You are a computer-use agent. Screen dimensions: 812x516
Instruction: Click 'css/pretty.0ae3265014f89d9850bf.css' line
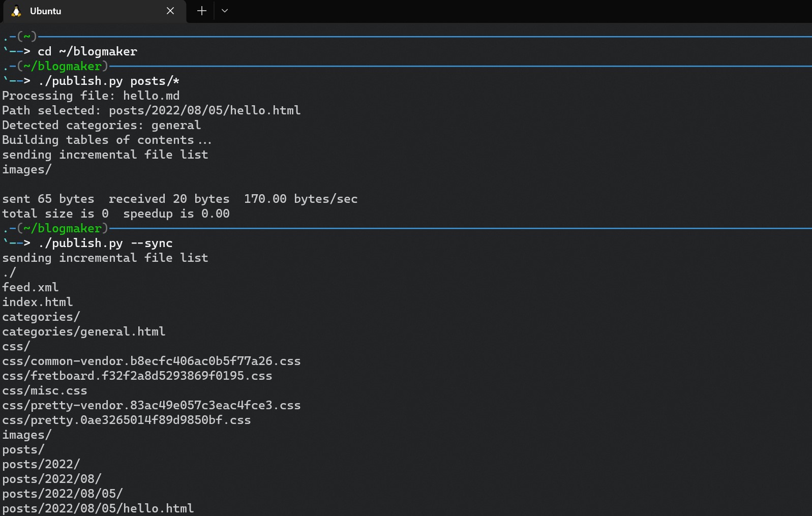(x=127, y=420)
